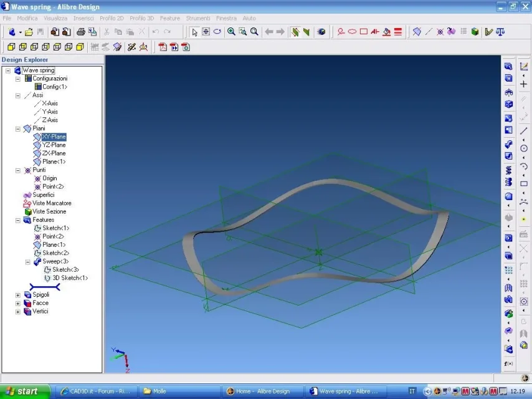Open the Inserisci menu

tap(83, 18)
